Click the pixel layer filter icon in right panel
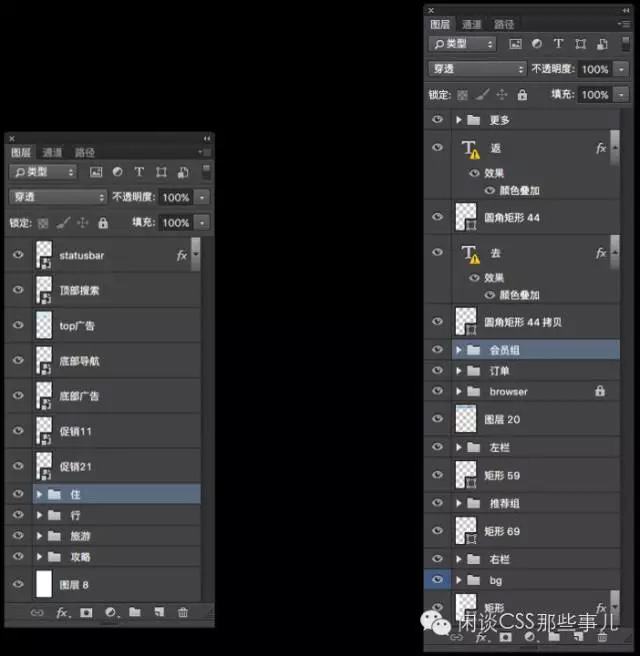 click(x=515, y=44)
